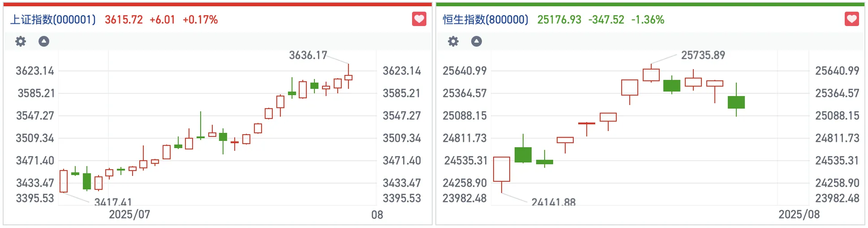
Task: Collapse the Shanghai Index chart panel
Action: tap(44, 42)
